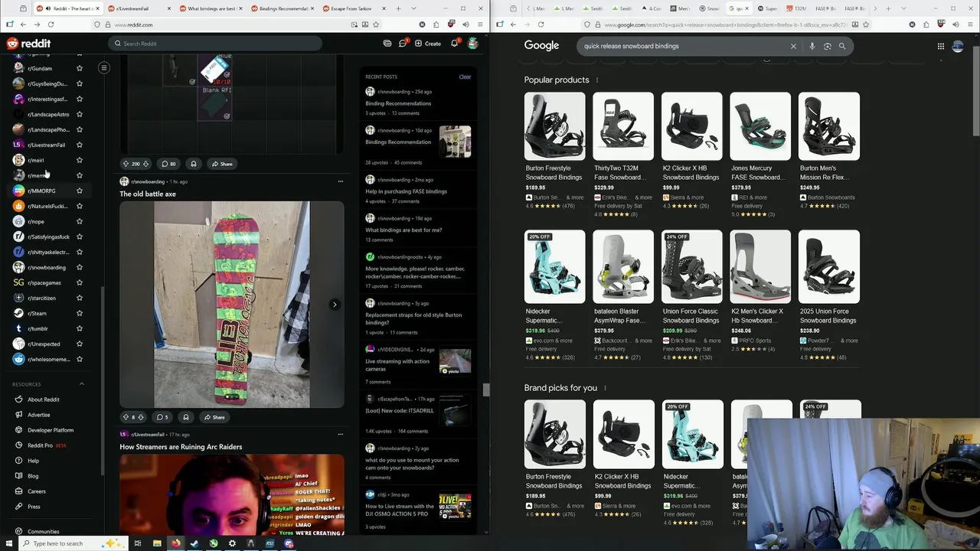
Task: Submit Google search with magnifier icon
Action: point(842,46)
